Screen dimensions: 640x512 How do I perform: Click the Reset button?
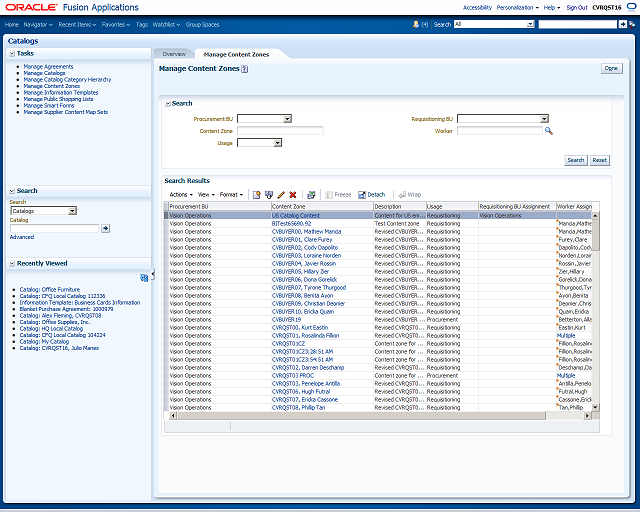[600, 160]
